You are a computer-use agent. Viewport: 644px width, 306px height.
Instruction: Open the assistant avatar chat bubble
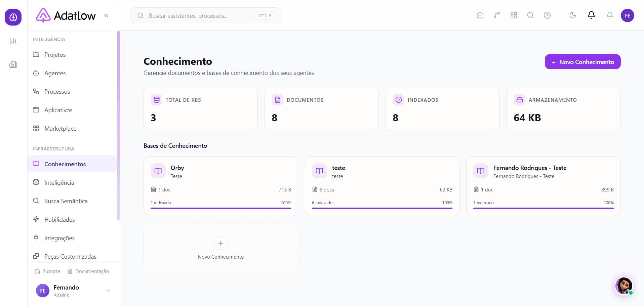pos(624,286)
